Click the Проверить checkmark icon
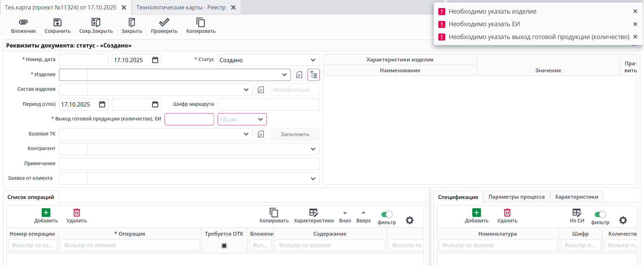Viewport: 644px width, 266px height. click(164, 22)
